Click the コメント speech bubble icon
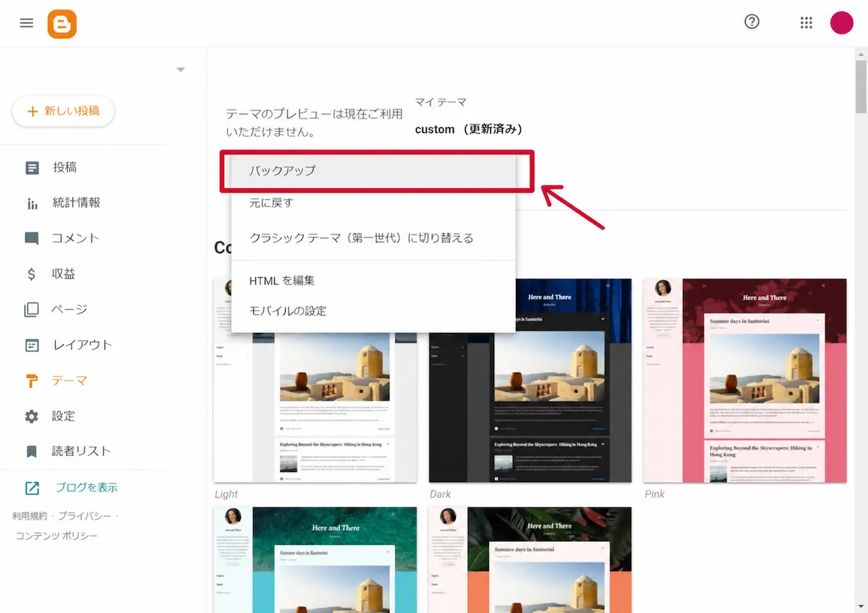Image resolution: width=868 pixels, height=613 pixels. tap(32, 239)
